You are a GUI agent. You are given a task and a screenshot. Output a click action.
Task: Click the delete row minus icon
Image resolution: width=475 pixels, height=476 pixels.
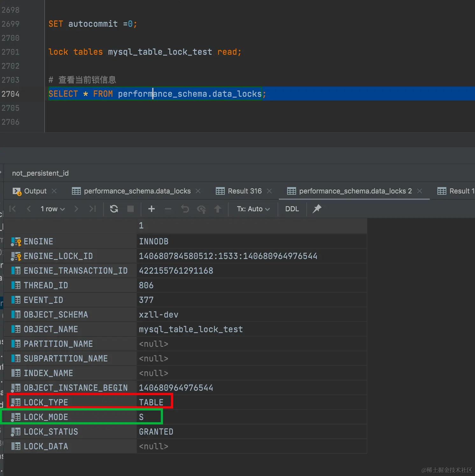click(x=168, y=209)
